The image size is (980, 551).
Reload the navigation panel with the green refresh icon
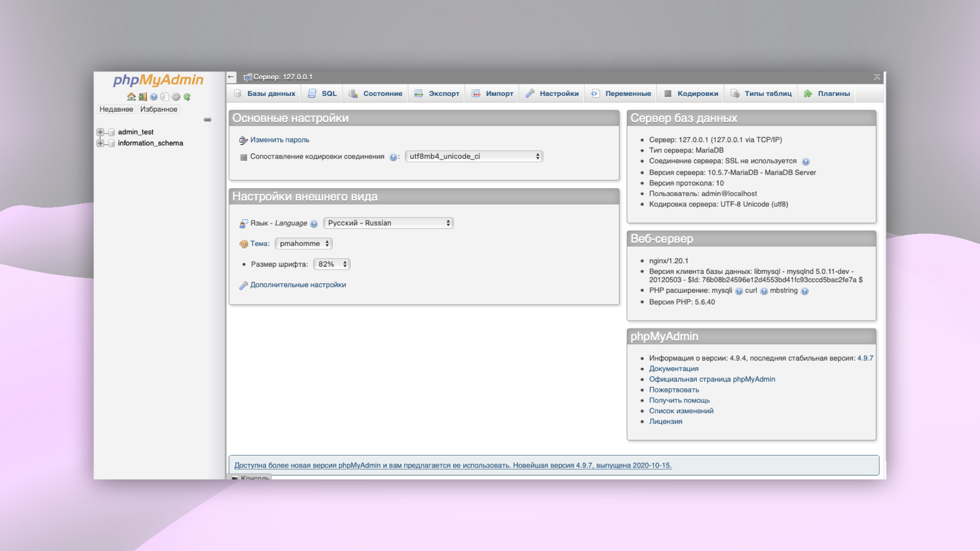[187, 96]
